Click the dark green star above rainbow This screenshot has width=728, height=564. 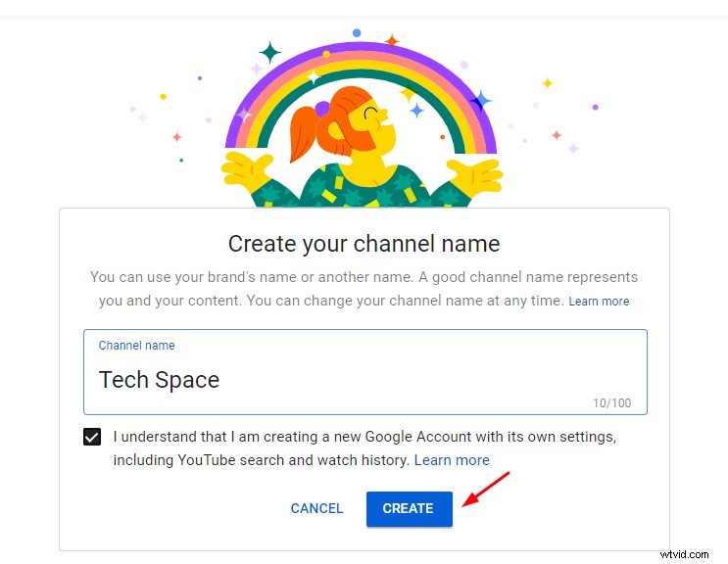269,51
